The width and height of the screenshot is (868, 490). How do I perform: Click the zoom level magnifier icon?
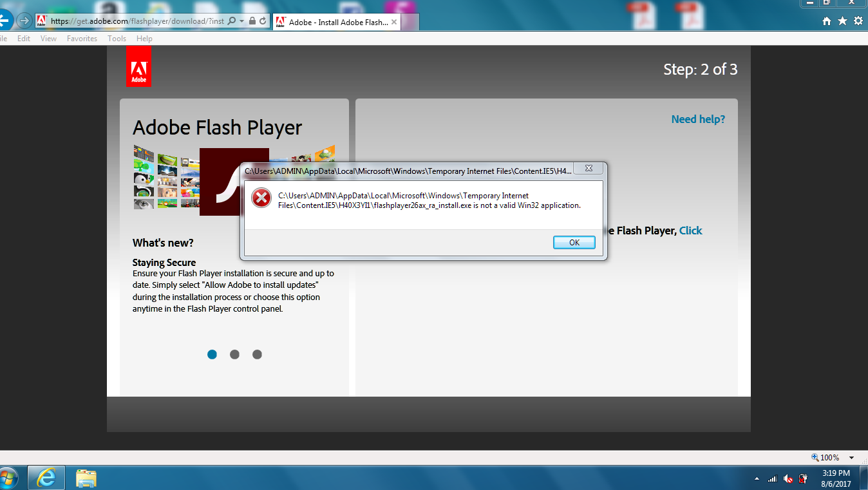pyautogui.click(x=815, y=458)
